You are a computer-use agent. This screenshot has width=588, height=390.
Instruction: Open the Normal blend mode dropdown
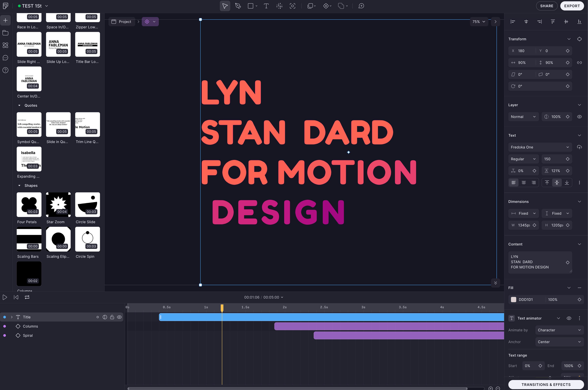point(523,117)
